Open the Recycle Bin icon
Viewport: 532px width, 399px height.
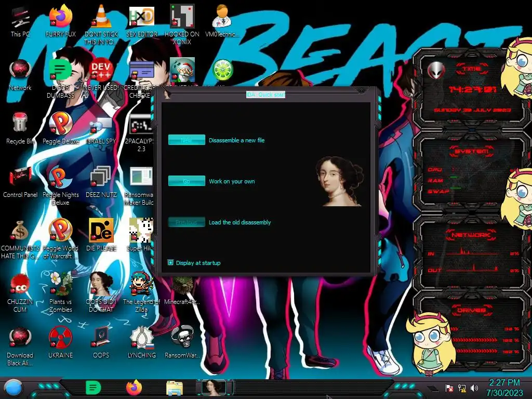point(20,128)
